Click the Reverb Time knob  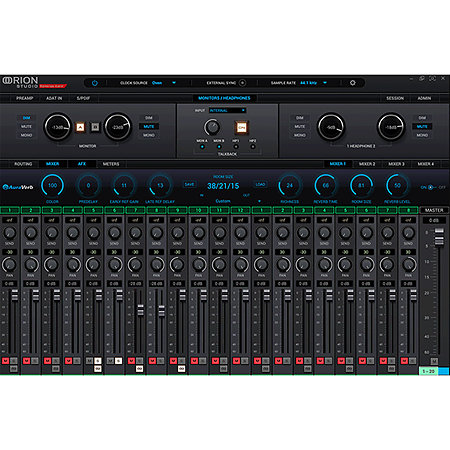[326, 185]
